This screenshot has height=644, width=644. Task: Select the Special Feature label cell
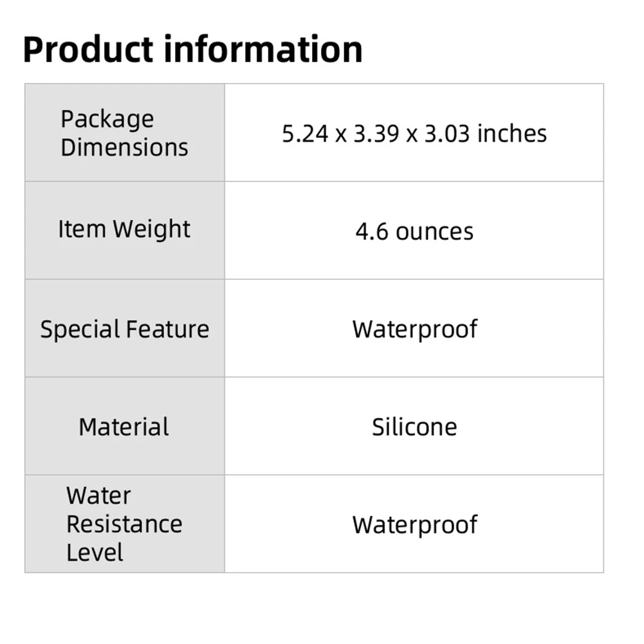124,329
